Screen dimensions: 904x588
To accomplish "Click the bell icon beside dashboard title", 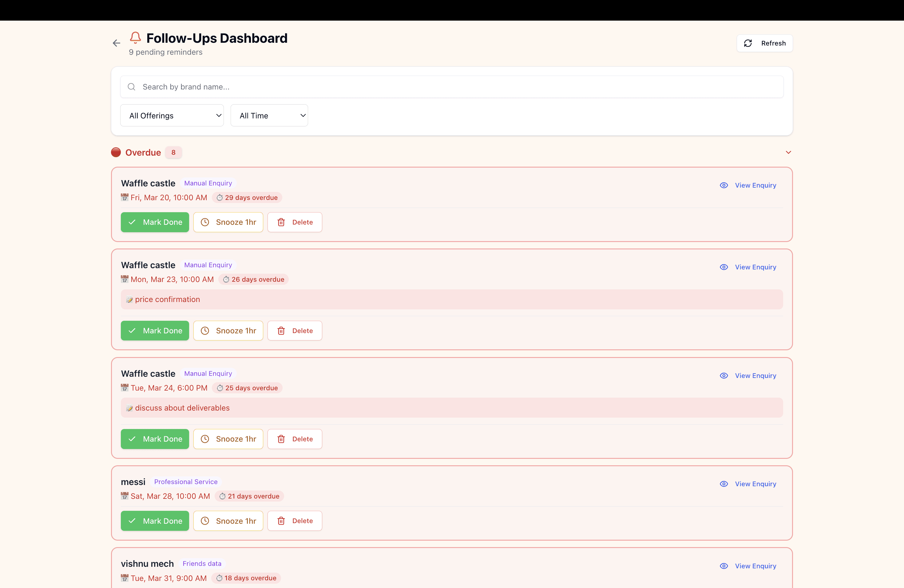I will 136,38.
